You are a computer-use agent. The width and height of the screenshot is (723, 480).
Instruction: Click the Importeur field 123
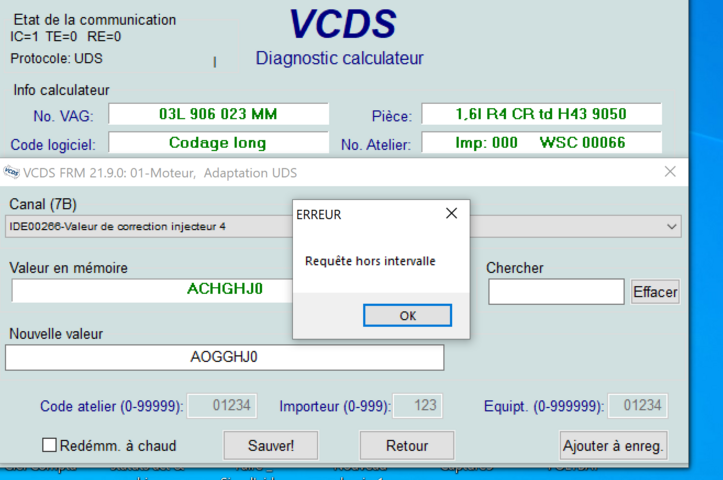(x=418, y=406)
